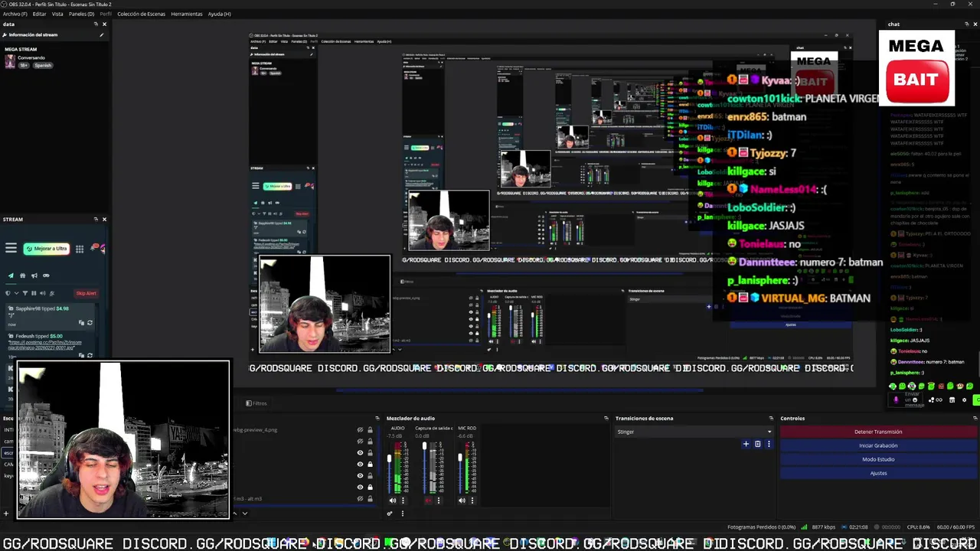This screenshot has width=980, height=551.
Task: Select the chain link icon tab
Action: click(46, 275)
